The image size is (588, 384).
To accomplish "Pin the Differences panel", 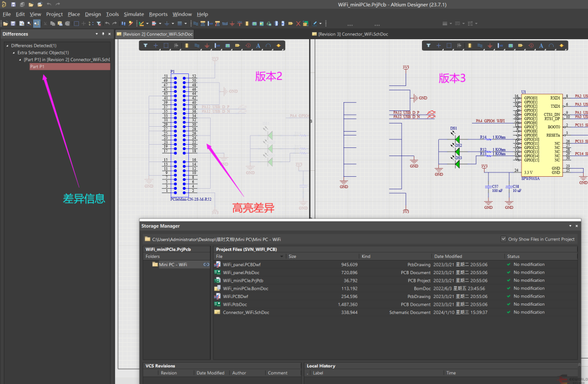I will pos(102,34).
